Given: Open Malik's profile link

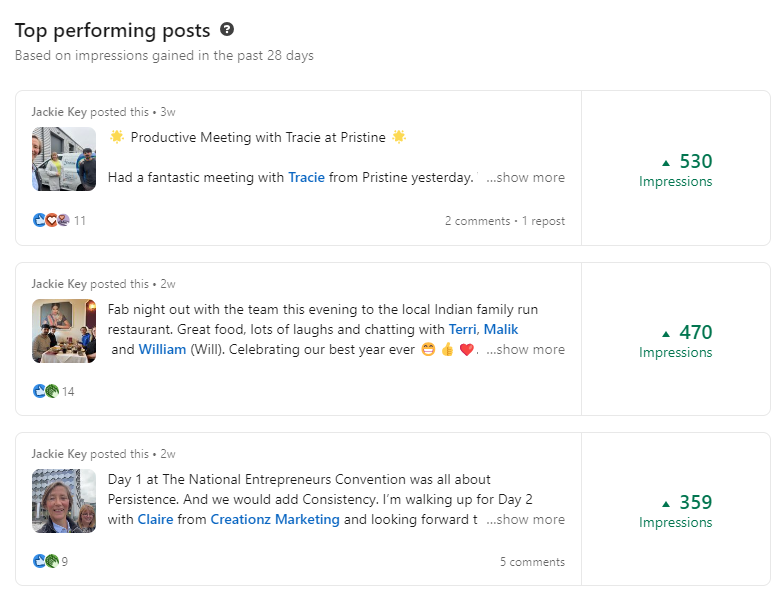Looking at the screenshot, I should (501, 329).
